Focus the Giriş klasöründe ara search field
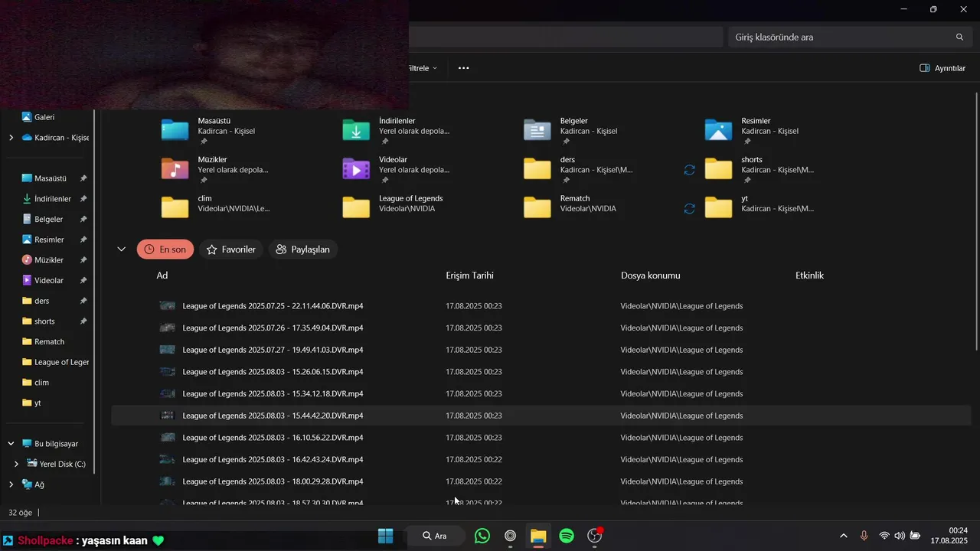980x551 pixels. 848,37
